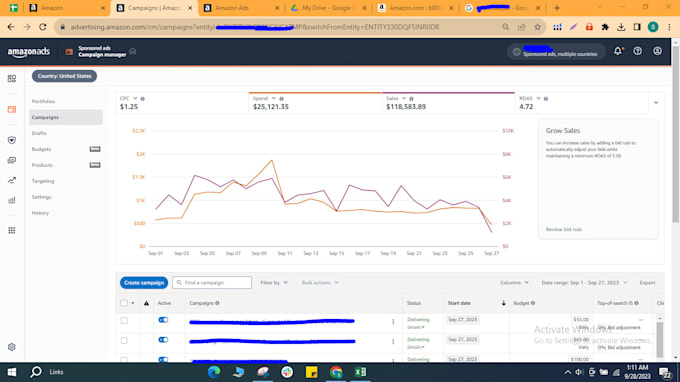Click the home icon beside Campaign manager
This screenshot has width=680, height=382.
click(133, 51)
